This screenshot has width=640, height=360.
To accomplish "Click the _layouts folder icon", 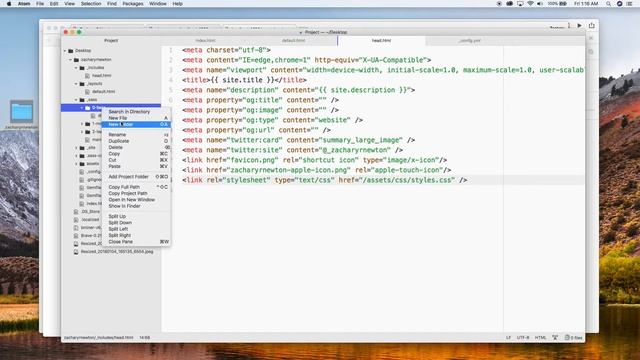I will coord(82,84).
